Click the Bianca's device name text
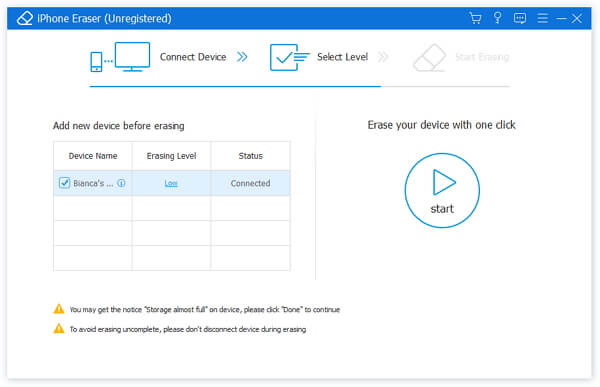This screenshot has width=600, height=387. (93, 183)
